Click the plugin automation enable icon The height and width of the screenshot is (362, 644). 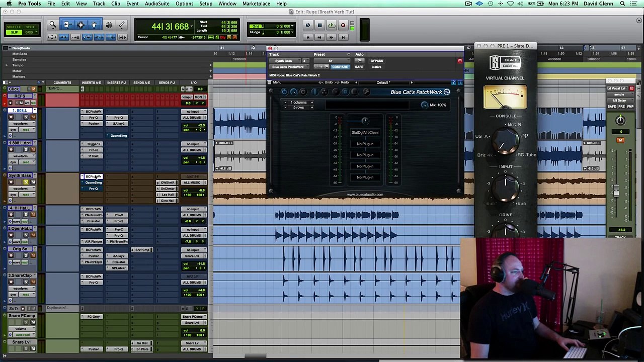(x=359, y=61)
